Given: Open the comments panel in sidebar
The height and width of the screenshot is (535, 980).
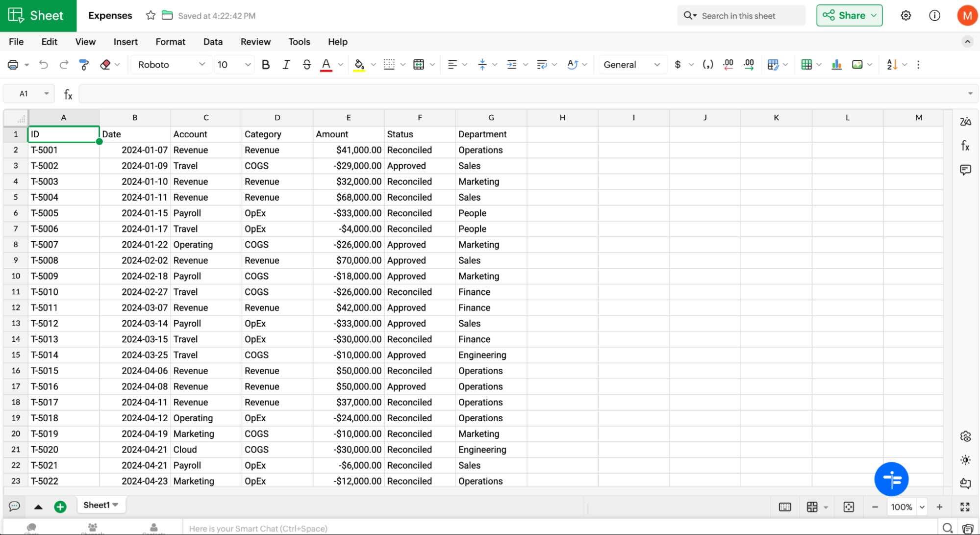Looking at the screenshot, I should pos(965,170).
